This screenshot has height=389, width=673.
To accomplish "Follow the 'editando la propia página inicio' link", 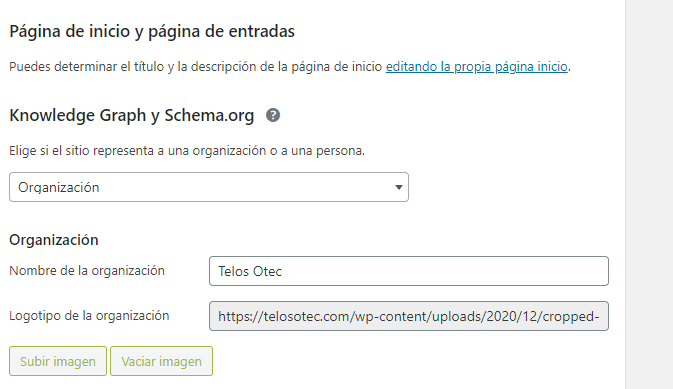I will [x=476, y=67].
